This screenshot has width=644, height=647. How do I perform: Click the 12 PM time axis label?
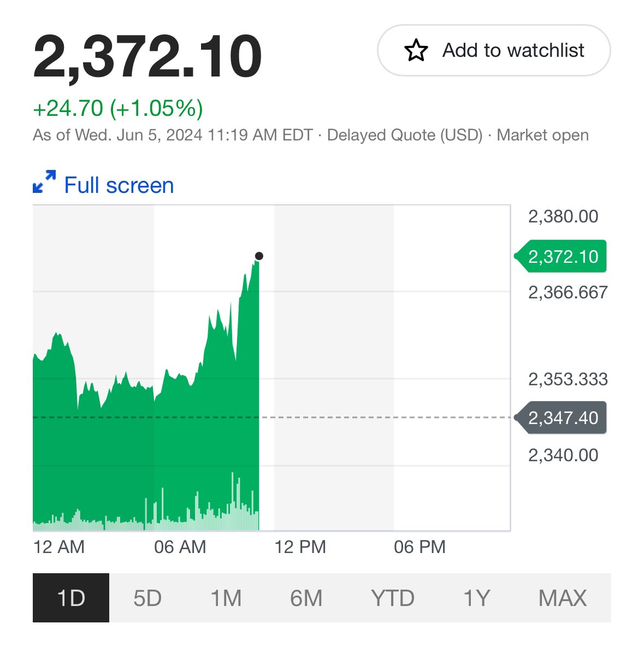point(300,547)
